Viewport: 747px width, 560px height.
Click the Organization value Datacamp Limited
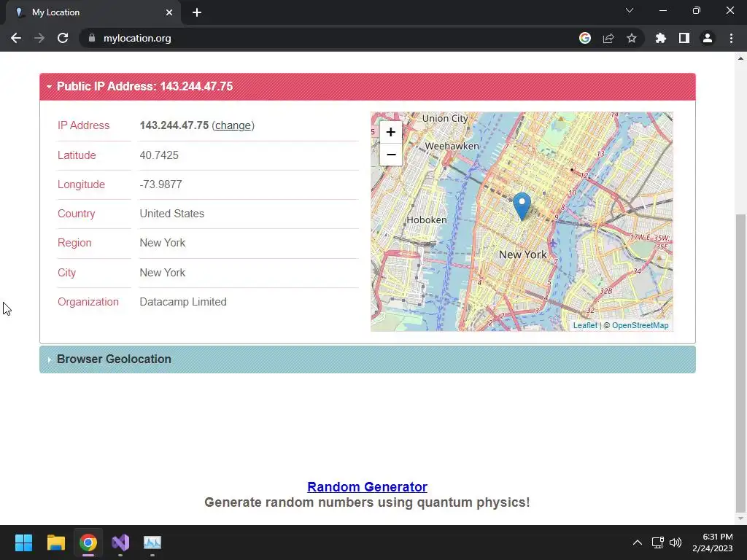pyautogui.click(x=183, y=302)
